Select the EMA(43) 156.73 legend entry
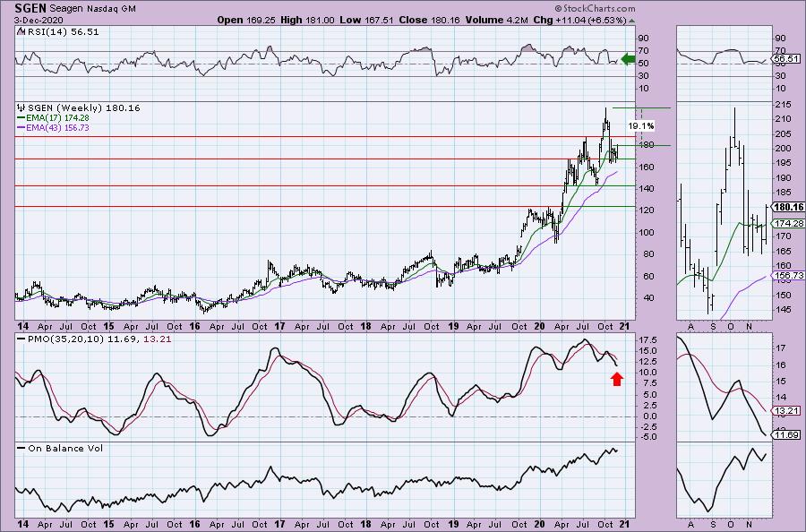806x532 pixels. coord(53,127)
